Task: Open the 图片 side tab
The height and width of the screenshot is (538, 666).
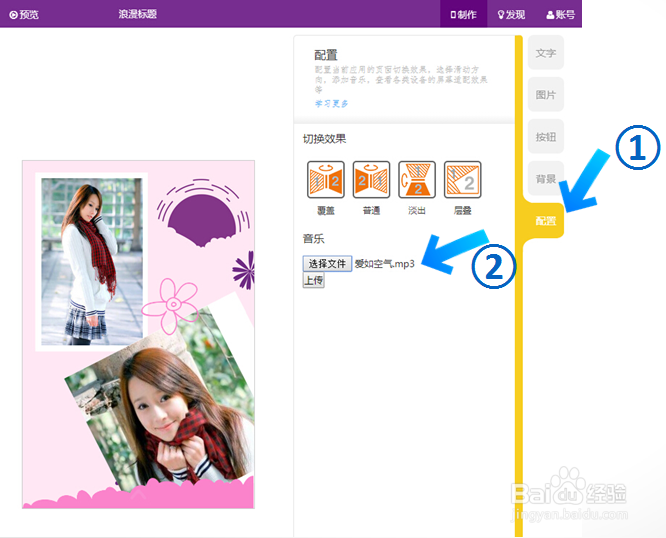Action: coord(545,94)
